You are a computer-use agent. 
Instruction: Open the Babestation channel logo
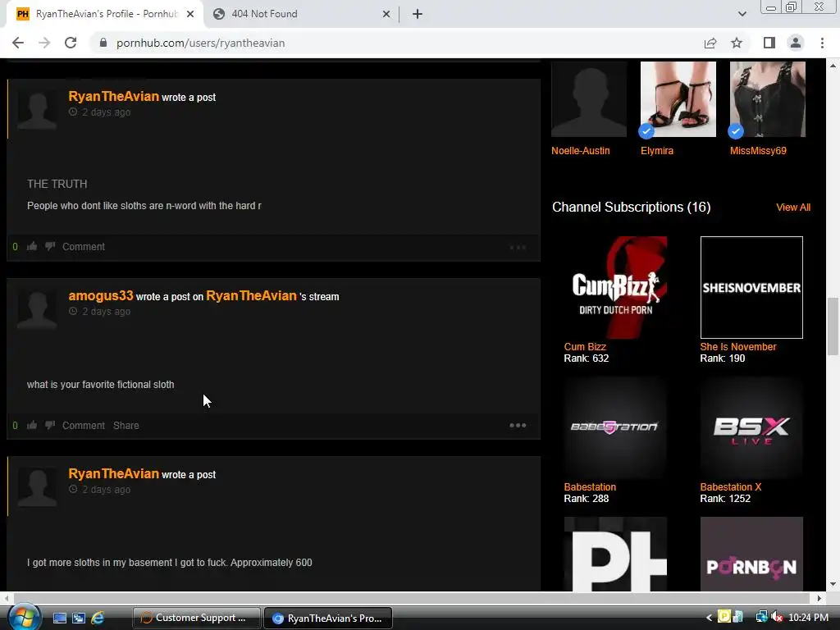click(x=615, y=427)
